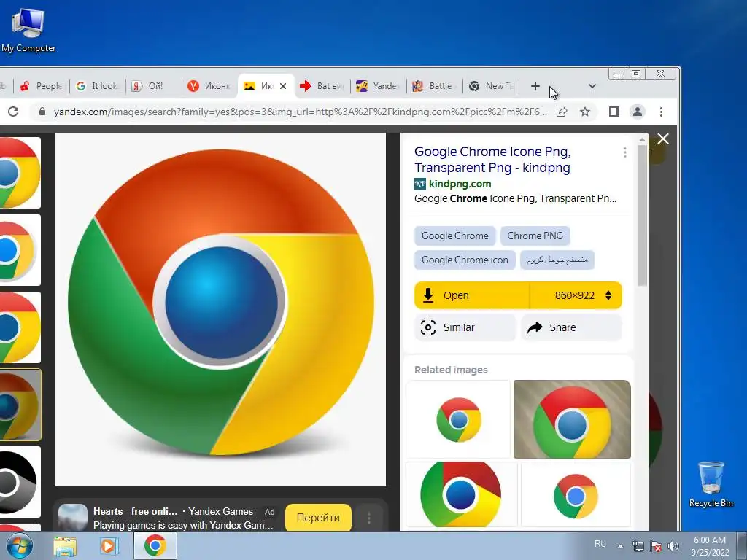Bookmark this page with the star icon
Viewport: 747px width, 560px height.
pos(585,112)
